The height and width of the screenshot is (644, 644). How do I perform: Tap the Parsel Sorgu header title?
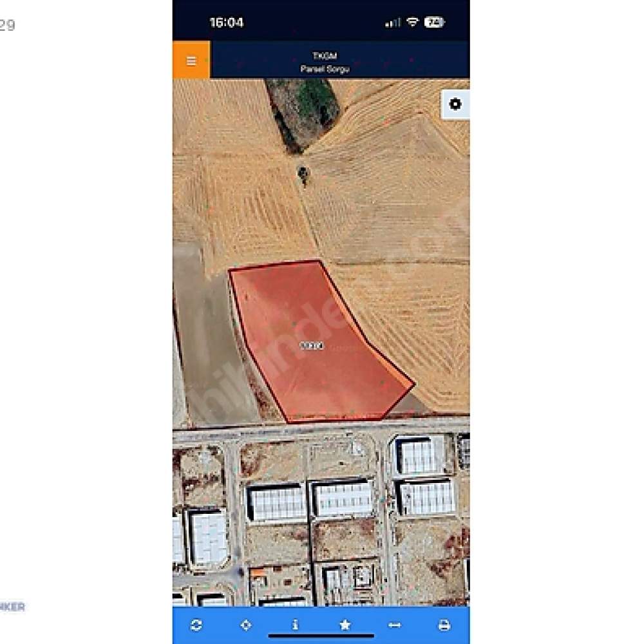(x=325, y=69)
